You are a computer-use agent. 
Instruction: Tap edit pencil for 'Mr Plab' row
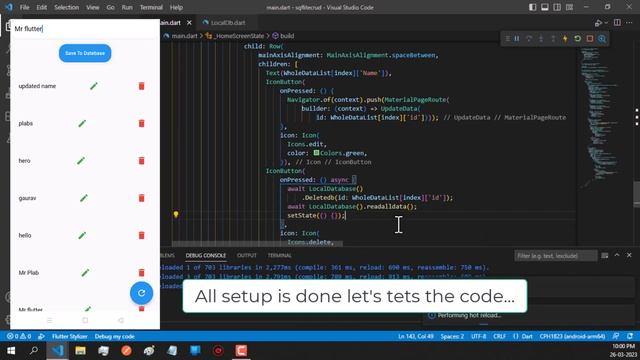click(x=85, y=272)
